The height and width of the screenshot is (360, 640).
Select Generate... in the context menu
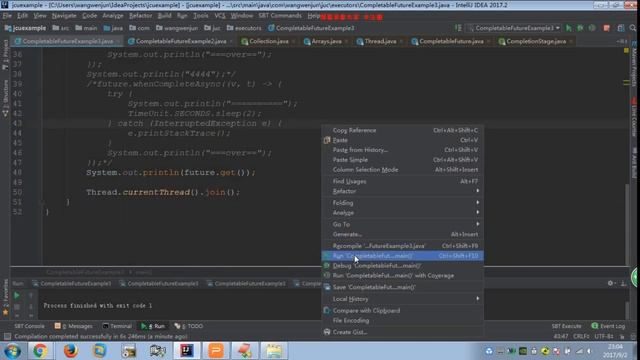[402, 234]
